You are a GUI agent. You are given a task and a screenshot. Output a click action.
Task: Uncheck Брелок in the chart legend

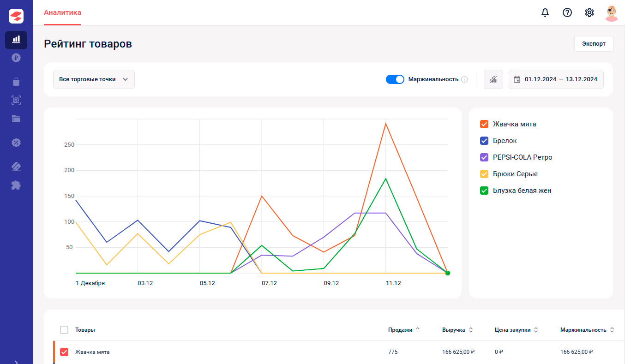pyautogui.click(x=484, y=141)
